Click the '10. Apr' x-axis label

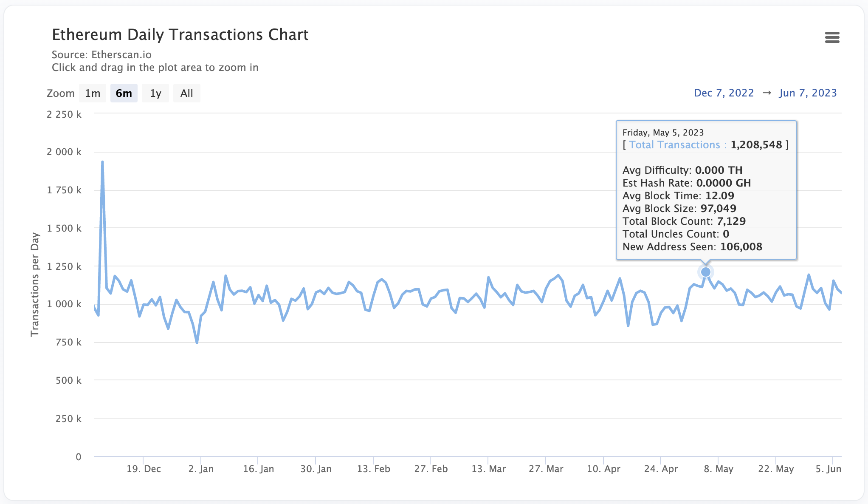tap(603, 469)
